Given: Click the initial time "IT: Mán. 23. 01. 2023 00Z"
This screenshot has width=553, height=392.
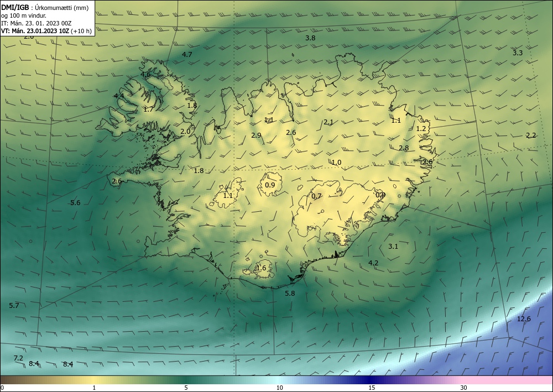Looking at the screenshot, I should 36,23.
